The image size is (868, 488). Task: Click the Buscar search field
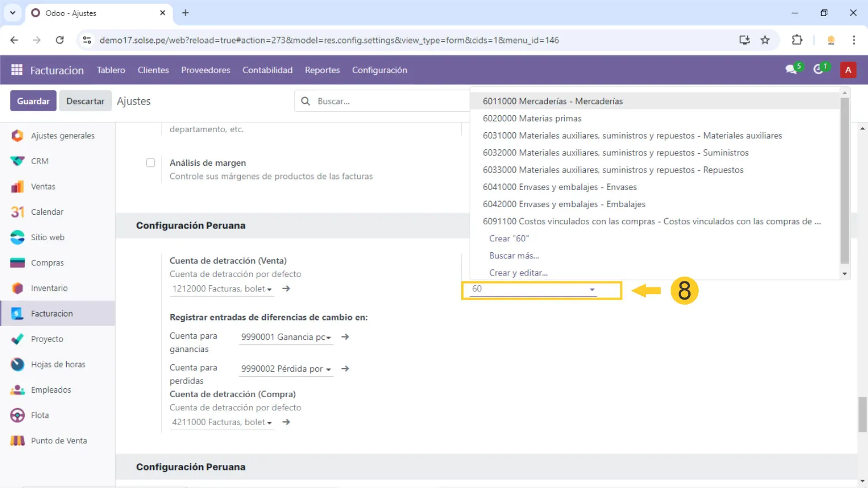tap(386, 101)
